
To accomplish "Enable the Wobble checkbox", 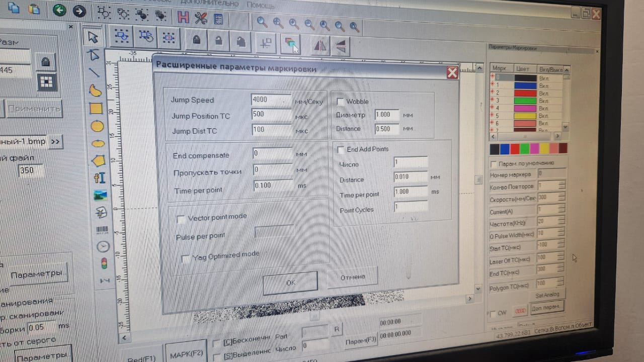I will [341, 102].
